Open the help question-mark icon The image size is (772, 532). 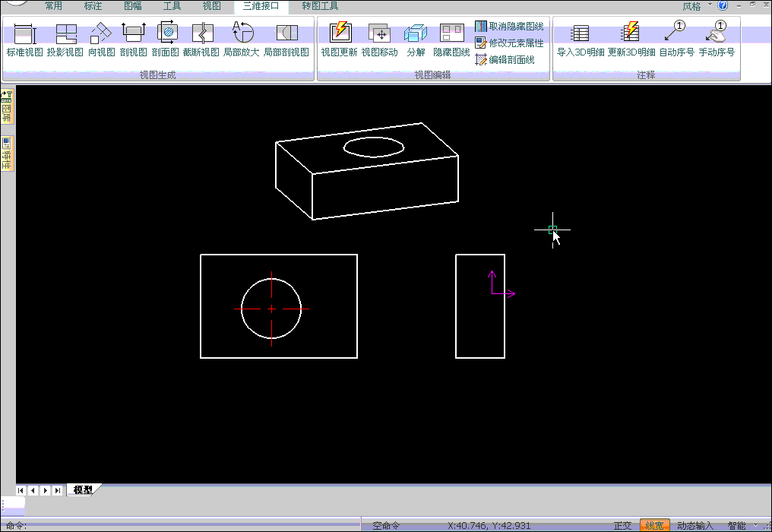tap(723, 5)
